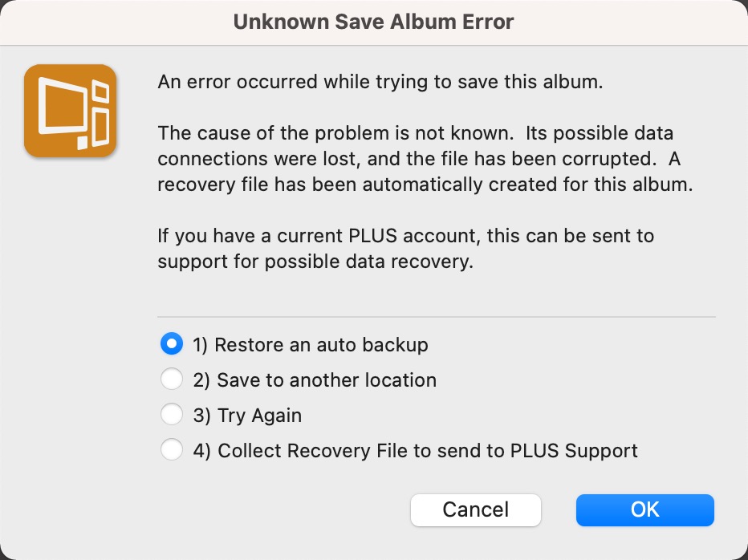The height and width of the screenshot is (560, 748).
Task: Click the highlighted blue OK button
Action: 644,509
